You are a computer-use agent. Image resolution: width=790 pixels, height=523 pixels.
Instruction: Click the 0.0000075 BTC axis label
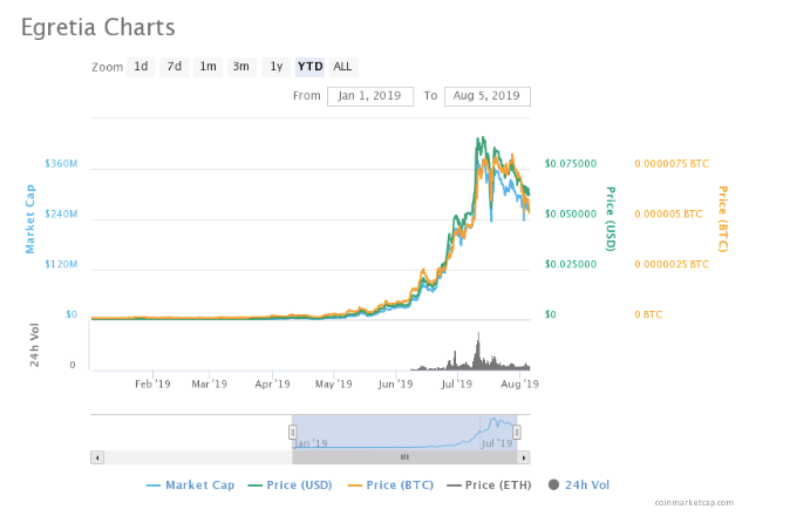pos(672,164)
